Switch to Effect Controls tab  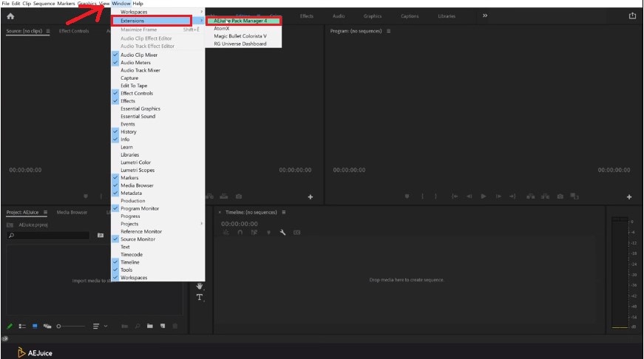coord(74,31)
